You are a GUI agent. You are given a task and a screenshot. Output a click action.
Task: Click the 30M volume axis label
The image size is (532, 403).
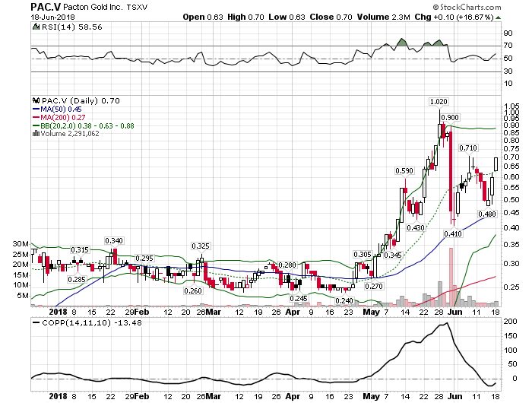(x=21, y=244)
